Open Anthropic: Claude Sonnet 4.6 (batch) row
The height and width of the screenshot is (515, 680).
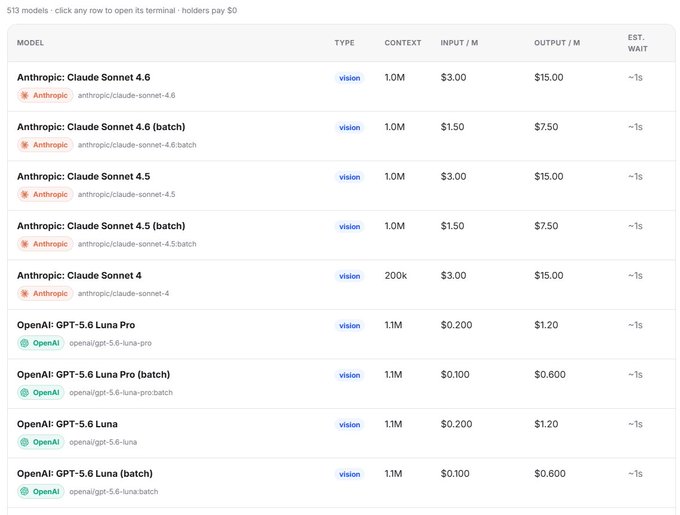341,136
